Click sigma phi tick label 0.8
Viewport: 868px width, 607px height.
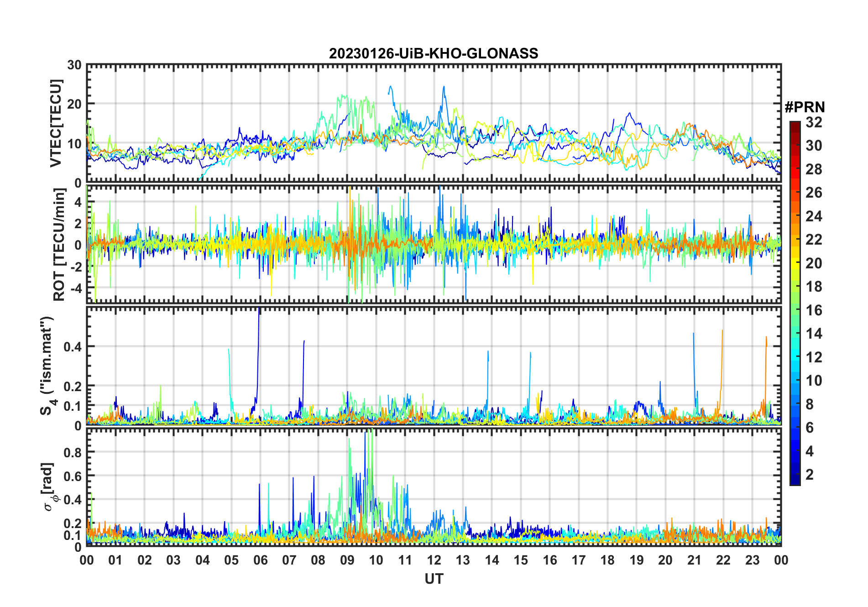click(x=72, y=452)
